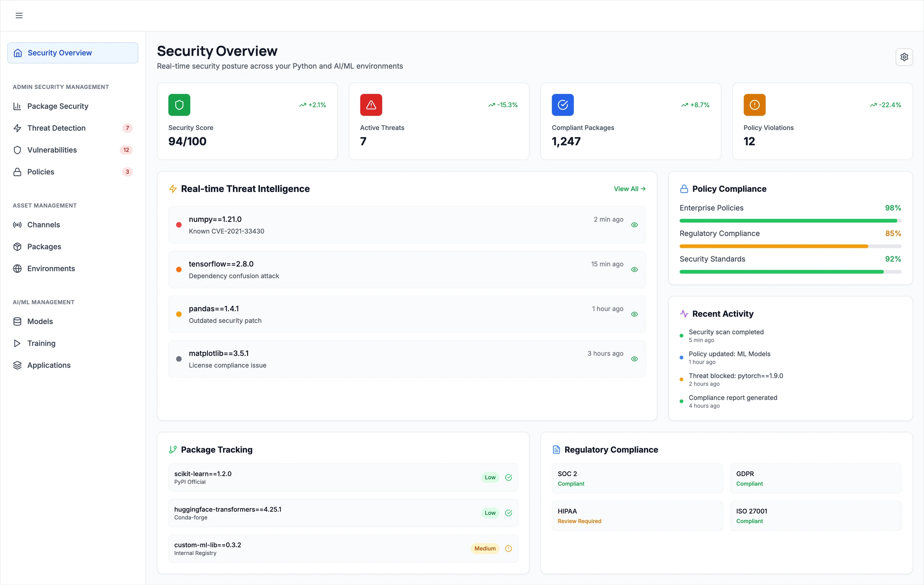Click the warning status icon for custom-ml-lib
924x585 pixels.
508,548
